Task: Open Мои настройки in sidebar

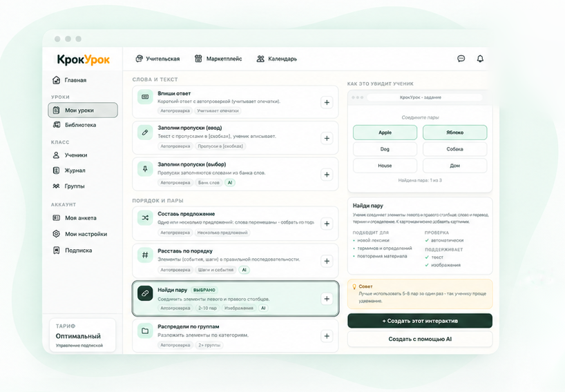Action: pyautogui.click(x=80, y=234)
